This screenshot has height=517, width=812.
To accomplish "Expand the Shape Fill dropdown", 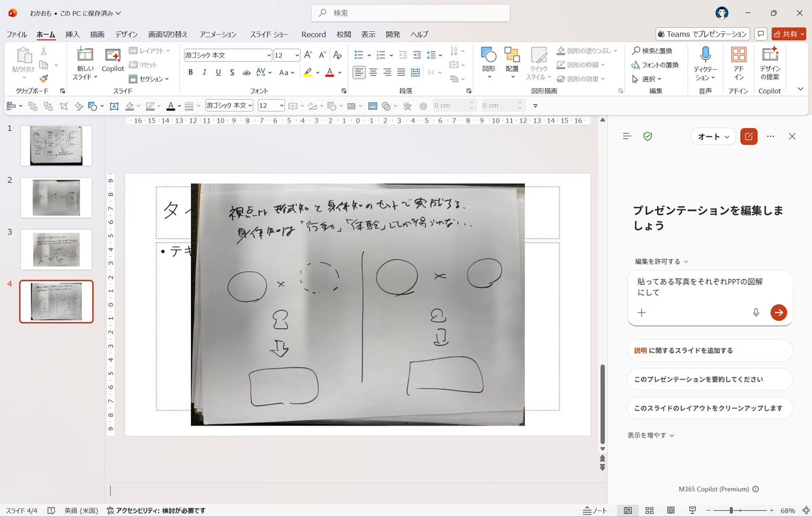I will point(615,51).
